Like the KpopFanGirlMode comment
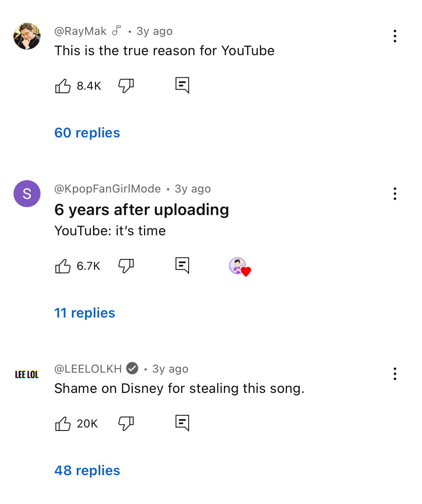Screen dimensions: 422x504 63,266
